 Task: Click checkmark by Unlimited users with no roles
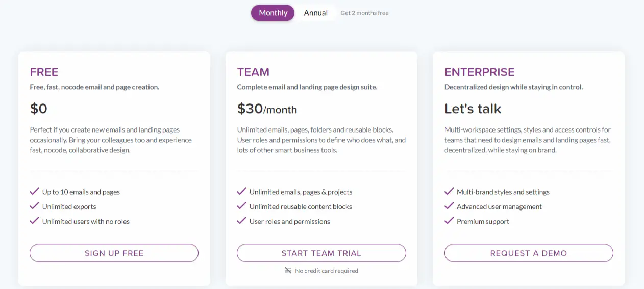coord(34,221)
